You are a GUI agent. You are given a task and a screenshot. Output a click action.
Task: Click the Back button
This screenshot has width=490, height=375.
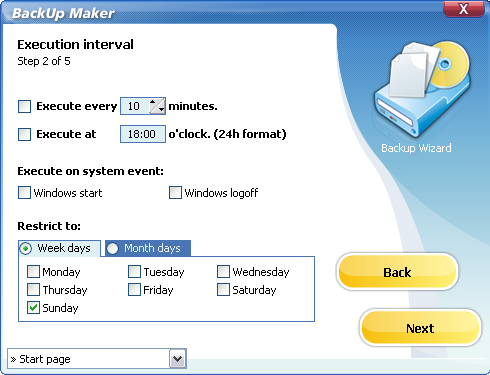pyautogui.click(x=397, y=272)
